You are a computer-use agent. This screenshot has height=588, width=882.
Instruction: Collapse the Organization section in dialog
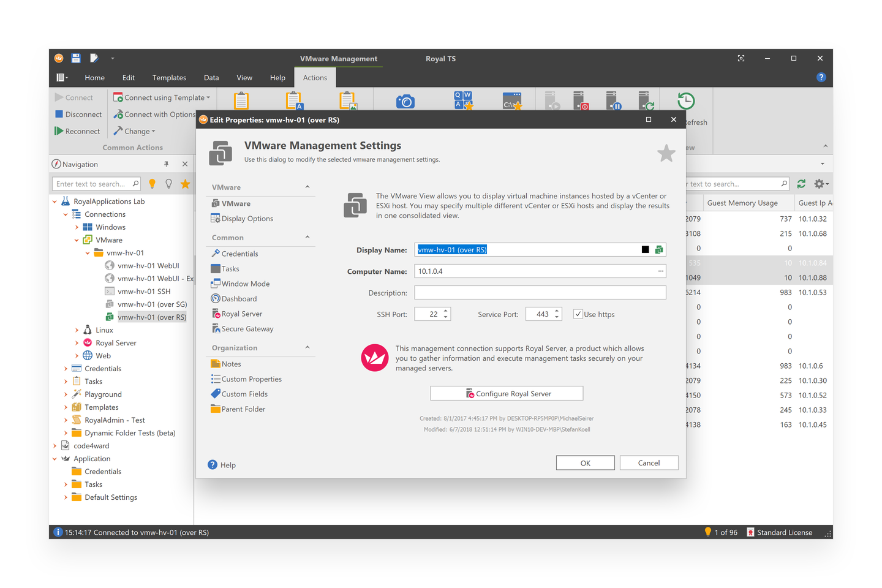[x=307, y=348]
